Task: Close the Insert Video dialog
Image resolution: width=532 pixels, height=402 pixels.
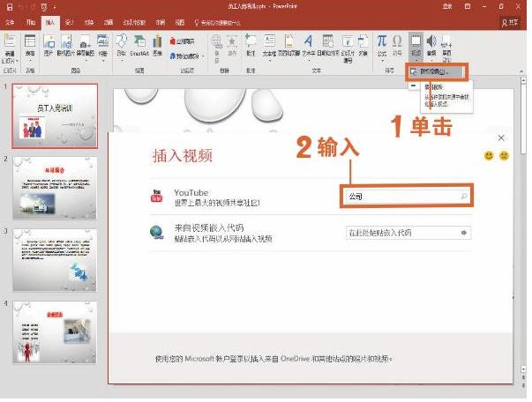Action: point(501,138)
